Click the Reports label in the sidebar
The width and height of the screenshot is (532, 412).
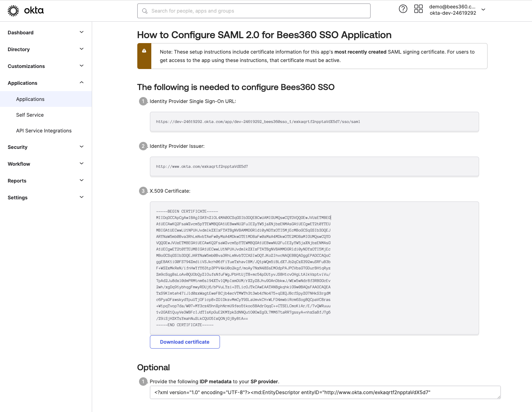pos(17,181)
